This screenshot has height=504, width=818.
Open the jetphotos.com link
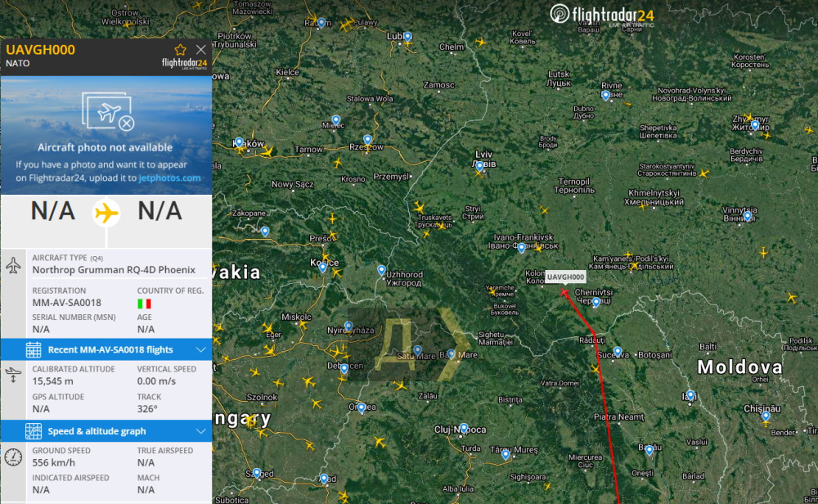(169, 178)
